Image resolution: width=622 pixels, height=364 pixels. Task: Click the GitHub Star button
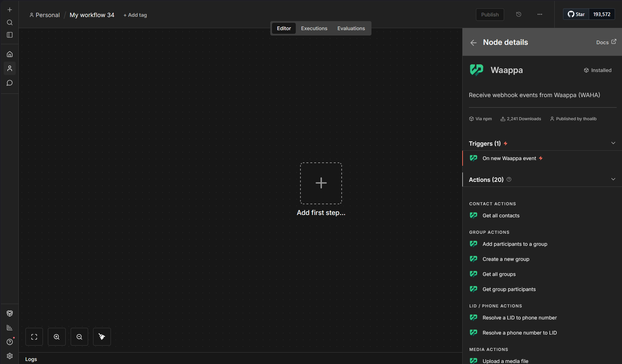[576, 14]
